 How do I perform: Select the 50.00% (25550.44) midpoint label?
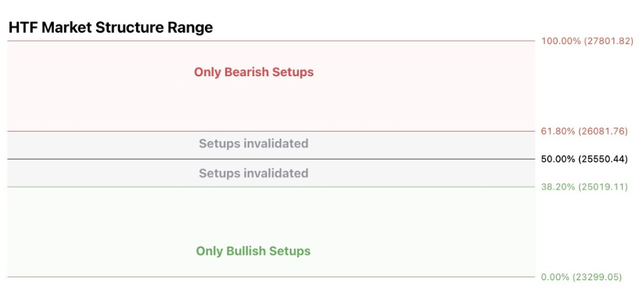[x=584, y=159]
